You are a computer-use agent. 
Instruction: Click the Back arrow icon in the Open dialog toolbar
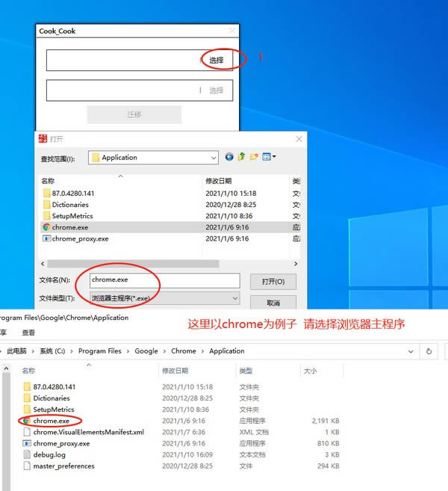pos(229,157)
